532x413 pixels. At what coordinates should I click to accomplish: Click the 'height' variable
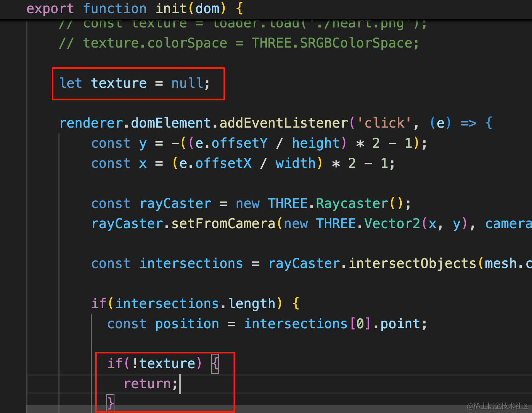(x=315, y=143)
